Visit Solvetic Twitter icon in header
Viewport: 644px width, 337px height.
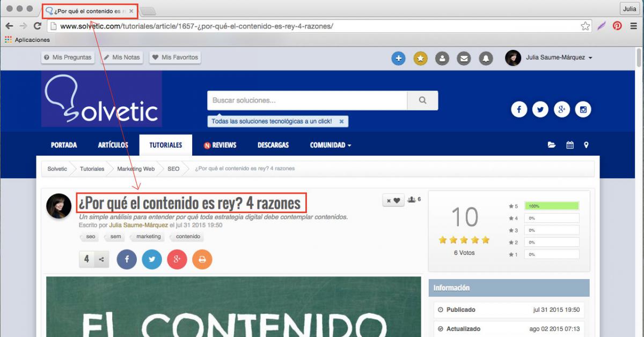pos(540,109)
